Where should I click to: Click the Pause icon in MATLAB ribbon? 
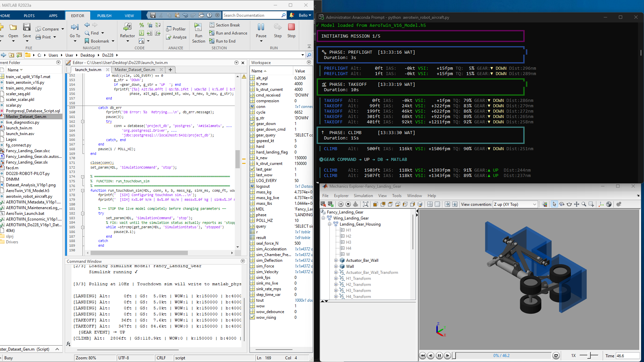coord(261,27)
